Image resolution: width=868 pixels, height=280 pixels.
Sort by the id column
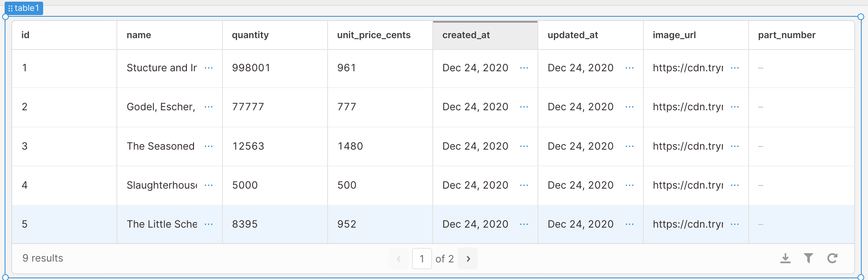(25, 35)
